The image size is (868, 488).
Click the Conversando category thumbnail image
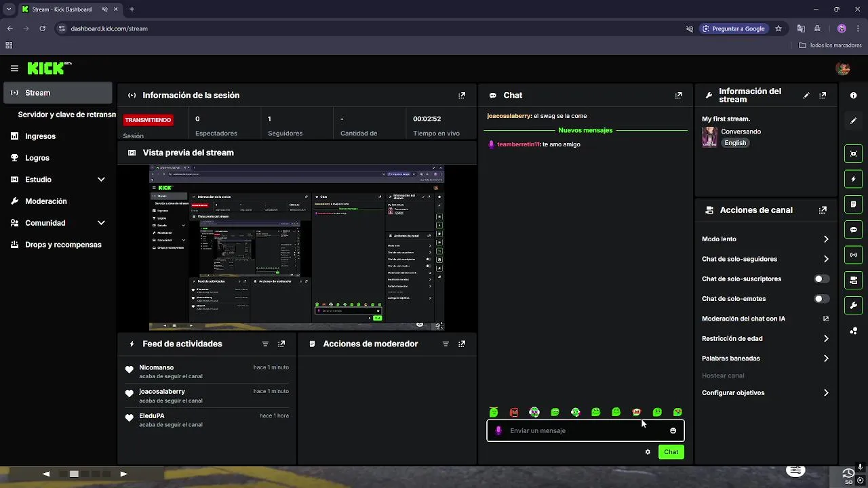coord(709,137)
